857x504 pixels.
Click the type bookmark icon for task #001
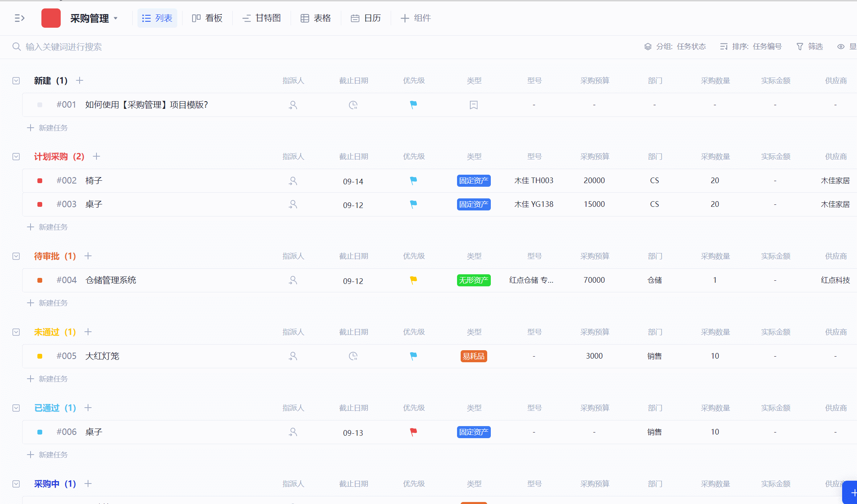click(x=474, y=105)
